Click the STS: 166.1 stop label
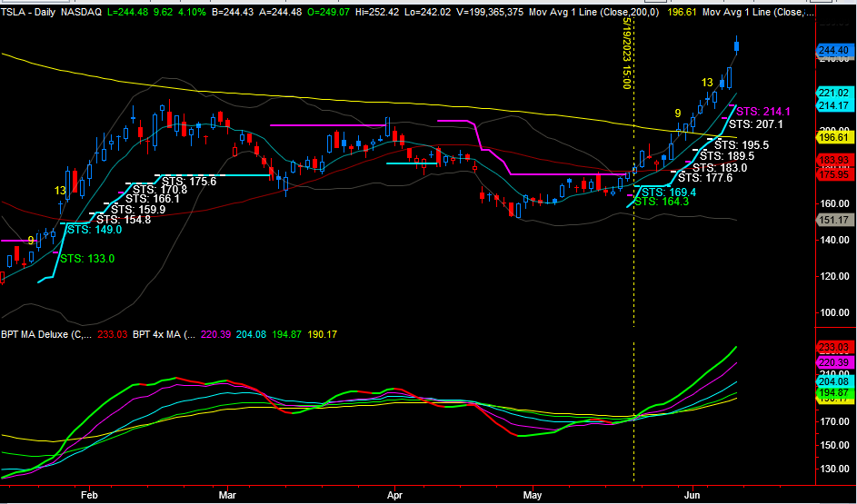857x504 pixels. [153, 199]
